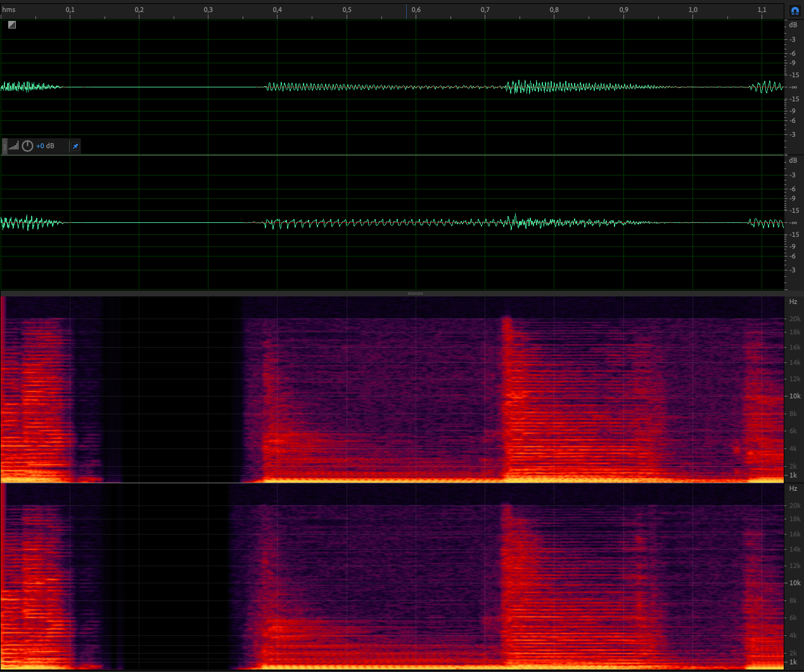Viewport: 804px width, 672px height.
Task: Click the +0 dB gain value
Action: [x=45, y=146]
